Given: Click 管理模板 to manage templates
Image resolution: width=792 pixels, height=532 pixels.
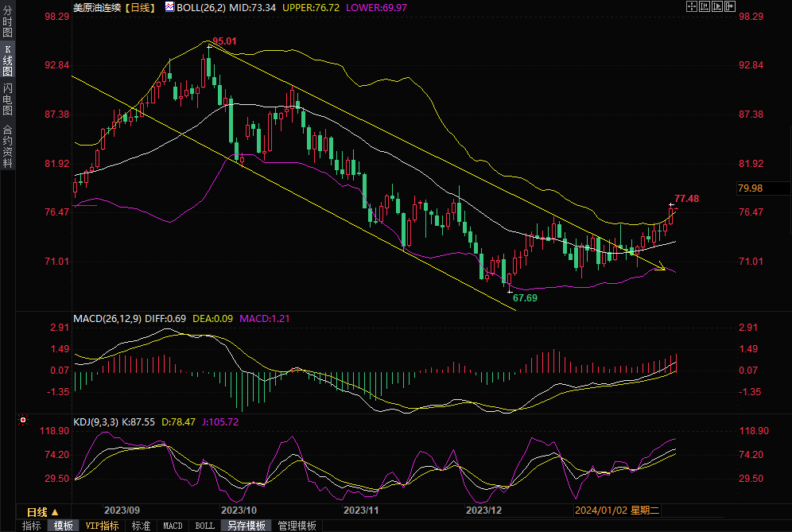Looking at the screenshot, I should click(x=297, y=526).
